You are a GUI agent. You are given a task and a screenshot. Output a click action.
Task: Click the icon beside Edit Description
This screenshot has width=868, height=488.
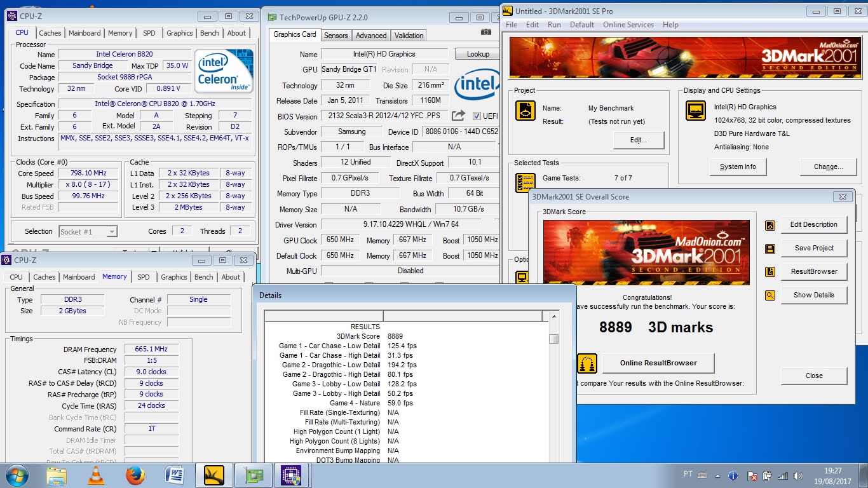point(770,225)
